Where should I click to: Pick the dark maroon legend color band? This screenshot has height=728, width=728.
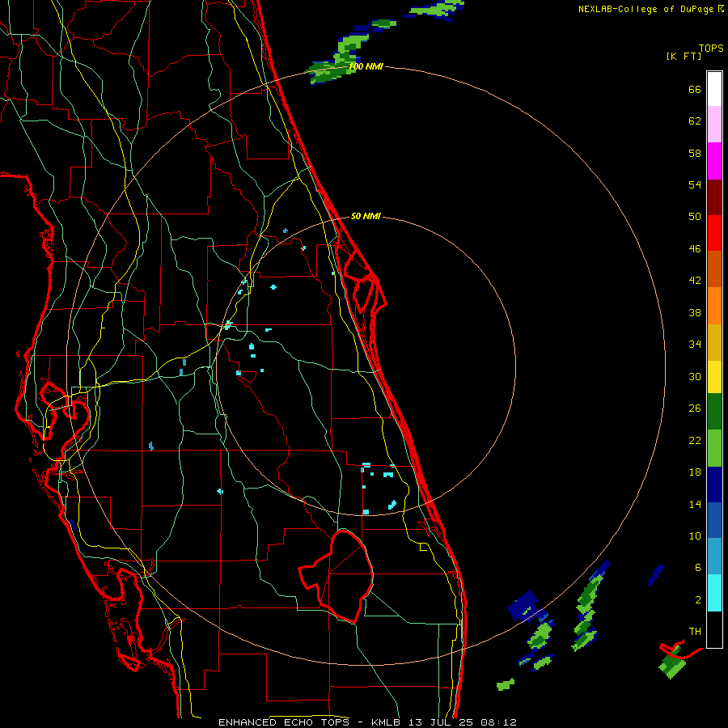[x=714, y=197]
